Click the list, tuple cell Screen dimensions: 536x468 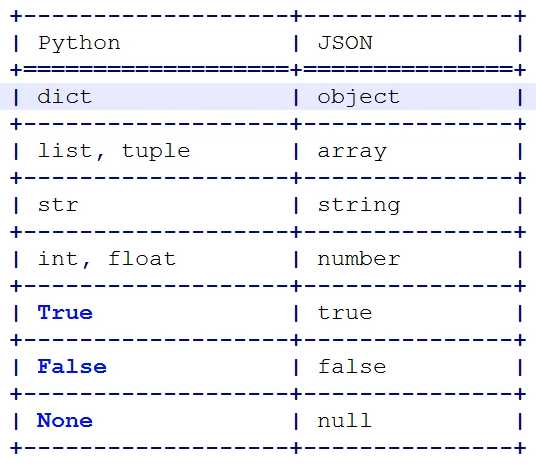114,152
